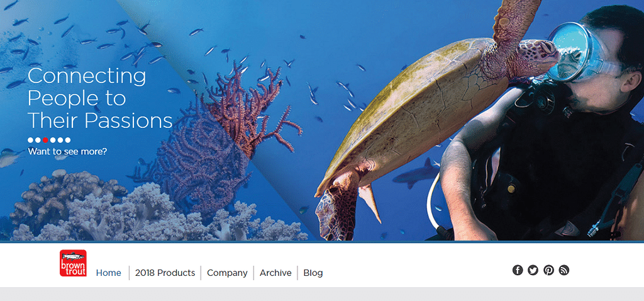Select the red active slideshow dot
The image size is (644, 301).
coord(45,140)
